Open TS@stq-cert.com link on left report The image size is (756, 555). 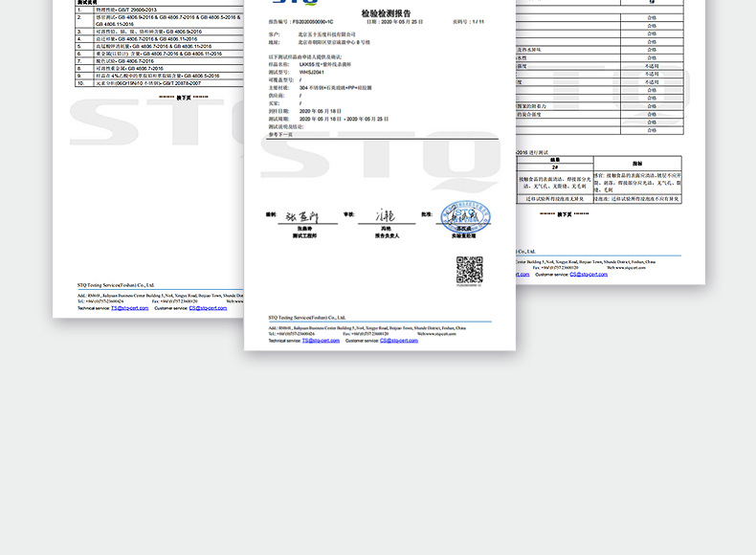pos(130,308)
